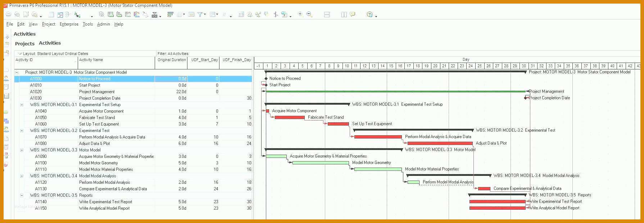644x223 pixels.
Task: Click the green icon in left sidebar
Action: tap(6, 112)
